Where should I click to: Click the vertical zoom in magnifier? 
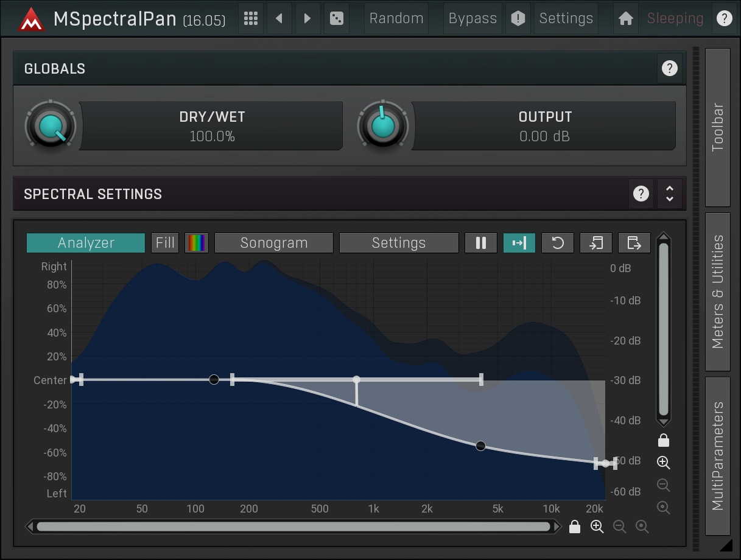point(664,463)
